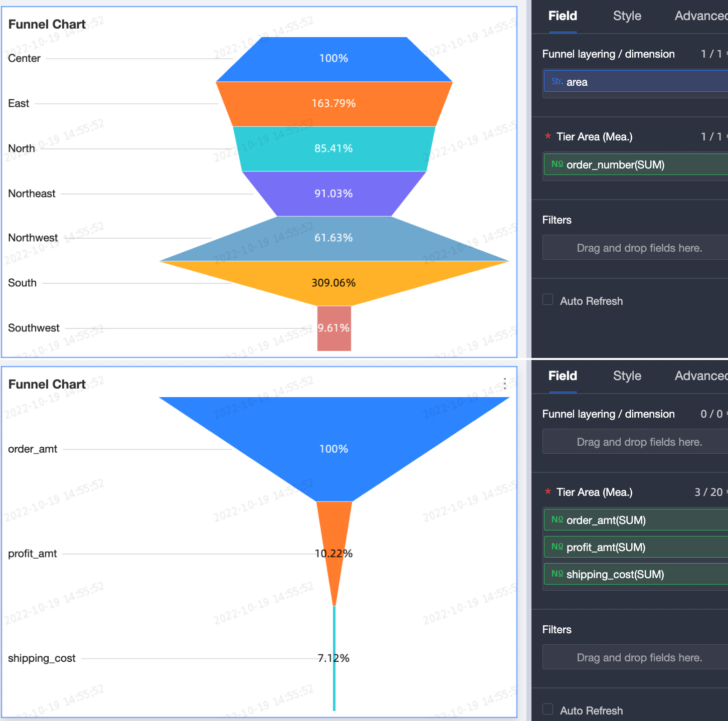
Task: Switch to the Style tab in lower panel
Action: [x=627, y=376]
